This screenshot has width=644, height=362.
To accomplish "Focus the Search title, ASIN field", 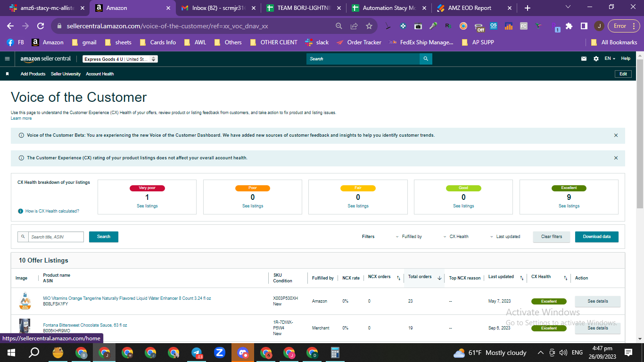I will (56, 237).
